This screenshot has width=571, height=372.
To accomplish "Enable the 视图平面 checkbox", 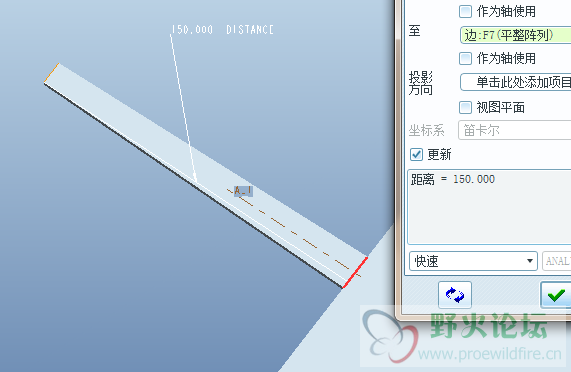I will pos(465,107).
